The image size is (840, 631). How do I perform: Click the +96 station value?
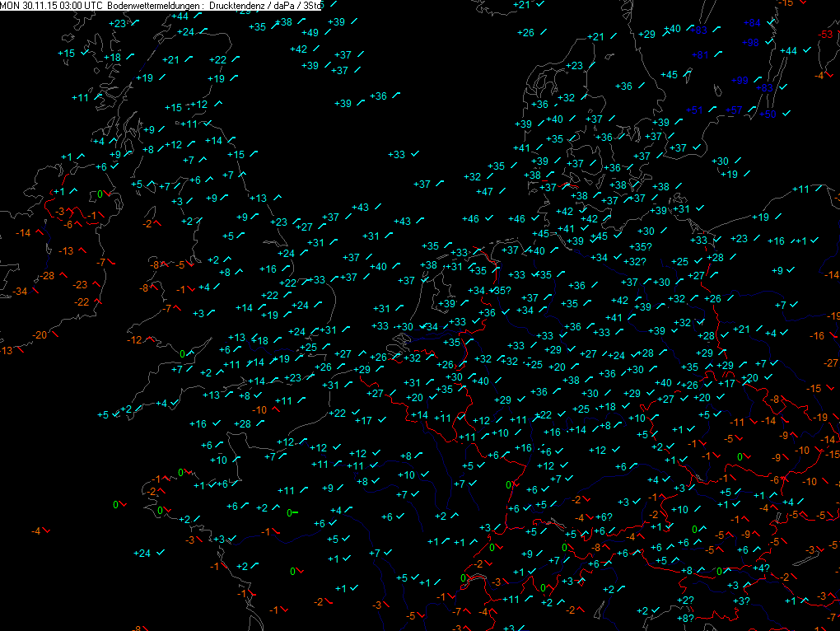pos(750,43)
